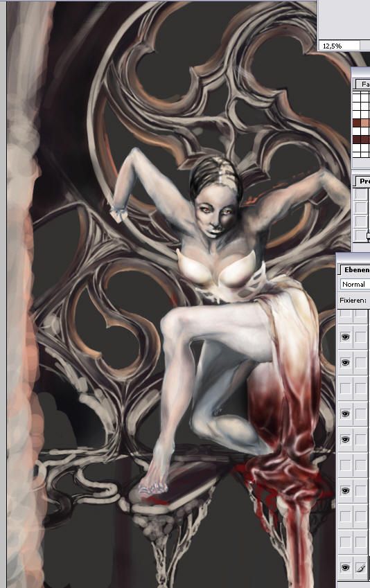The image size is (370, 588).
Task: Toggle the third eye icon from the top
Action: (345, 413)
